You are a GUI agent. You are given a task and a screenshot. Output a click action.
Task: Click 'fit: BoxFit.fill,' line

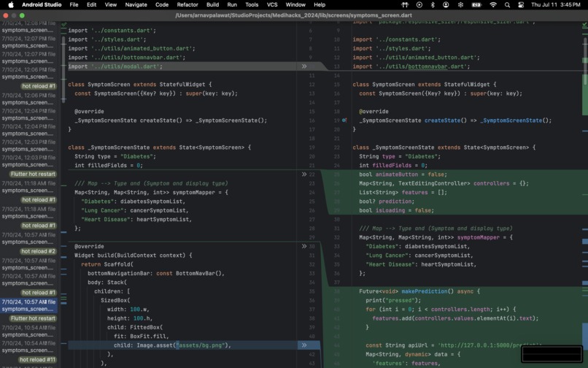(x=142, y=336)
